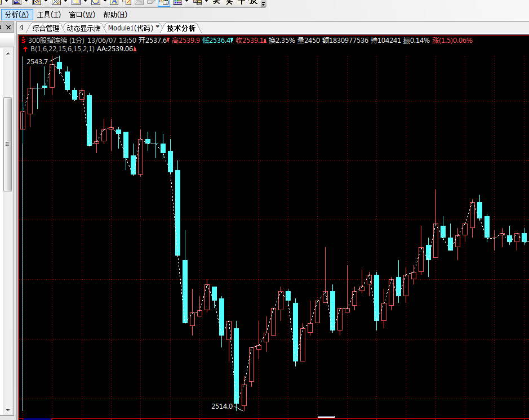
Task: Click the left panel scrollbar up arrow
Action: coord(8,53)
